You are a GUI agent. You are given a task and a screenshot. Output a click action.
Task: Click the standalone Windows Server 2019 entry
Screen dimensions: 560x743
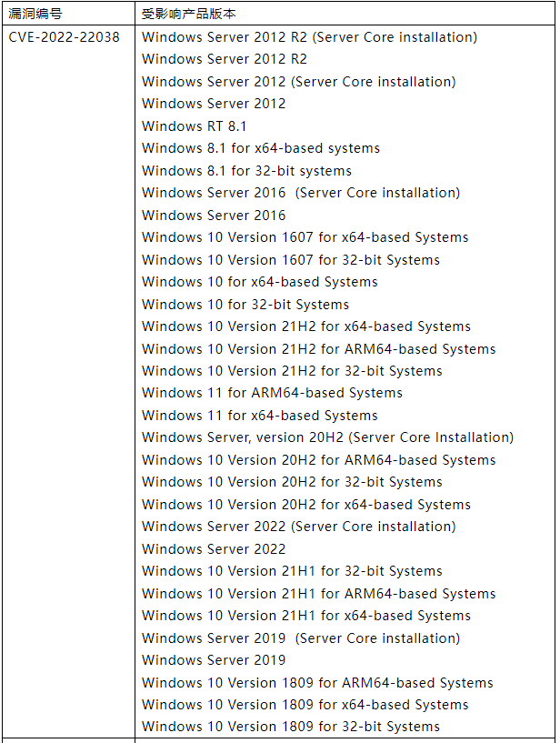click(x=214, y=659)
